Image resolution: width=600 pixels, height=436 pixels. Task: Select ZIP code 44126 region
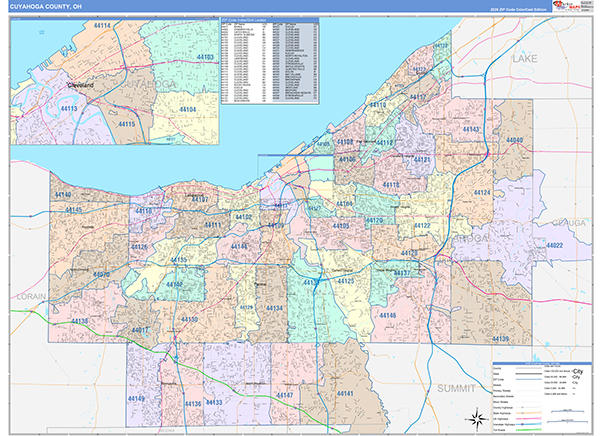click(139, 247)
